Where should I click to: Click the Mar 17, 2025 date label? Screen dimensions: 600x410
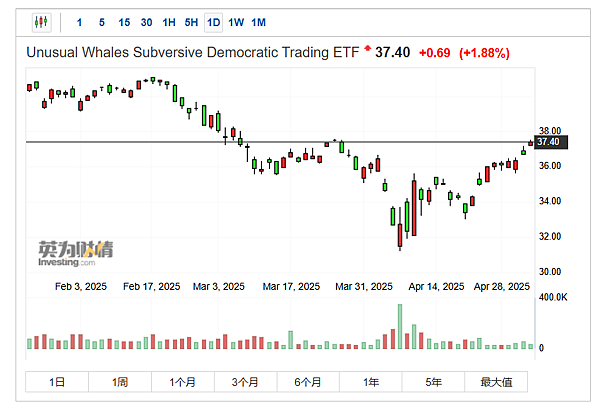[291, 286]
